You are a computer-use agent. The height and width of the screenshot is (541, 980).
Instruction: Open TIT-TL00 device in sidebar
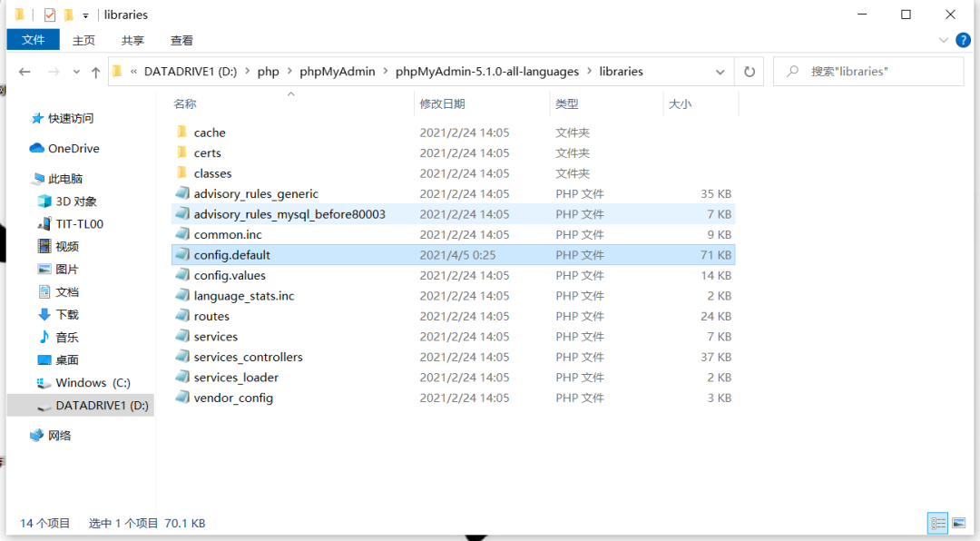point(79,224)
